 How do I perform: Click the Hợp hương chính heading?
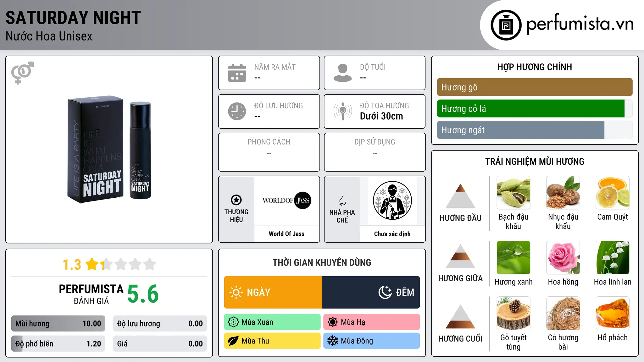point(535,67)
